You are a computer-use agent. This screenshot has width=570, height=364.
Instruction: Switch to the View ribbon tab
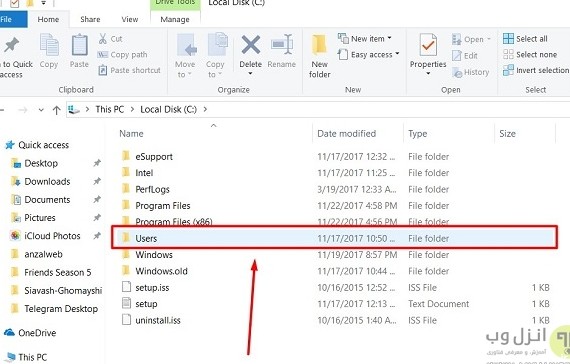point(130,19)
